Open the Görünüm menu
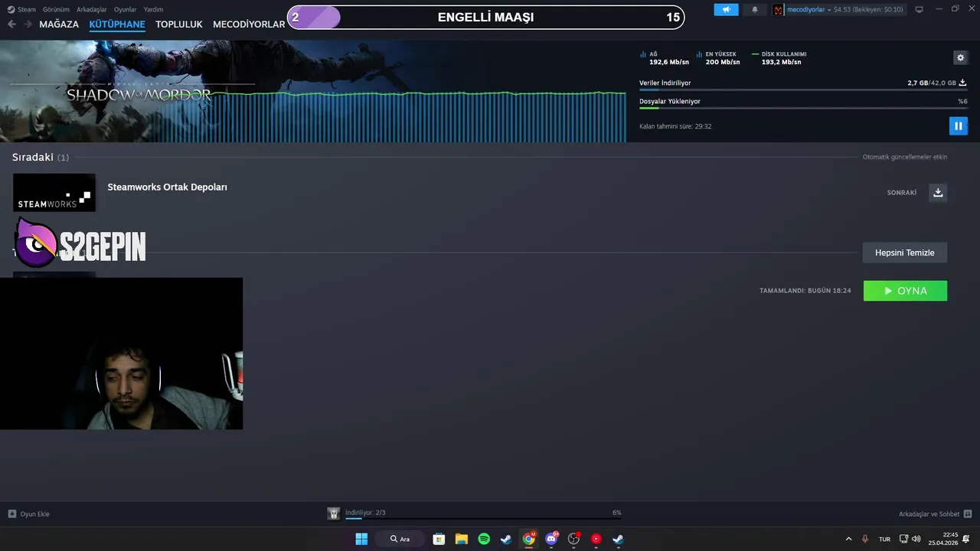The width and height of the screenshot is (980, 551). pyautogui.click(x=56, y=9)
